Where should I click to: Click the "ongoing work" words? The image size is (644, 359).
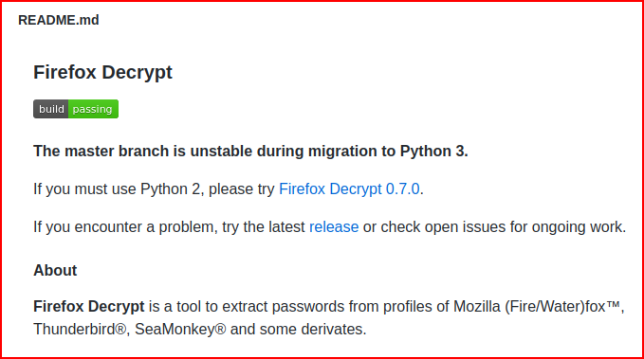click(x=577, y=227)
